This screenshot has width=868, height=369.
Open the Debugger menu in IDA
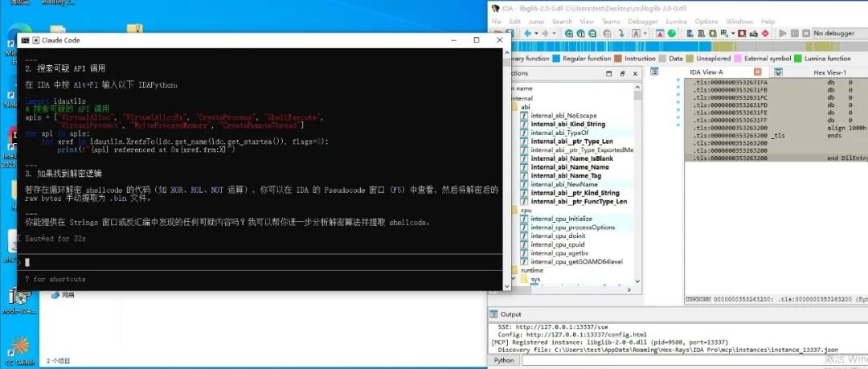click(643, 21)
